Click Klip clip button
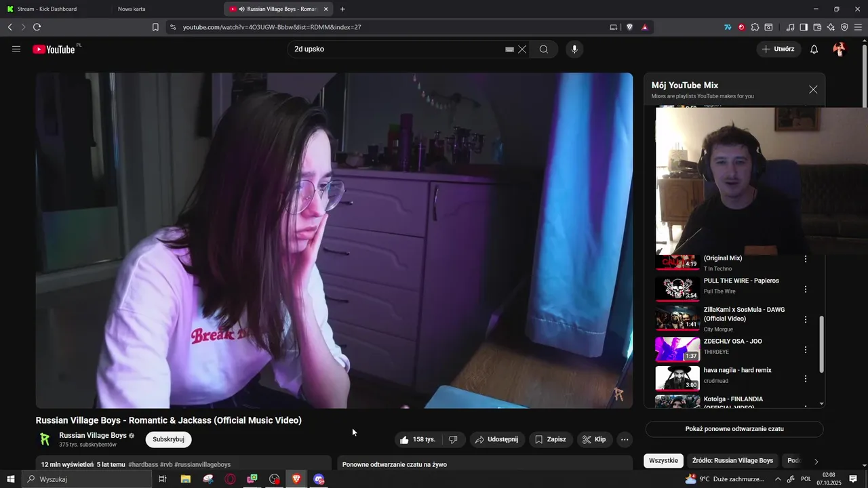 [594, 439]
